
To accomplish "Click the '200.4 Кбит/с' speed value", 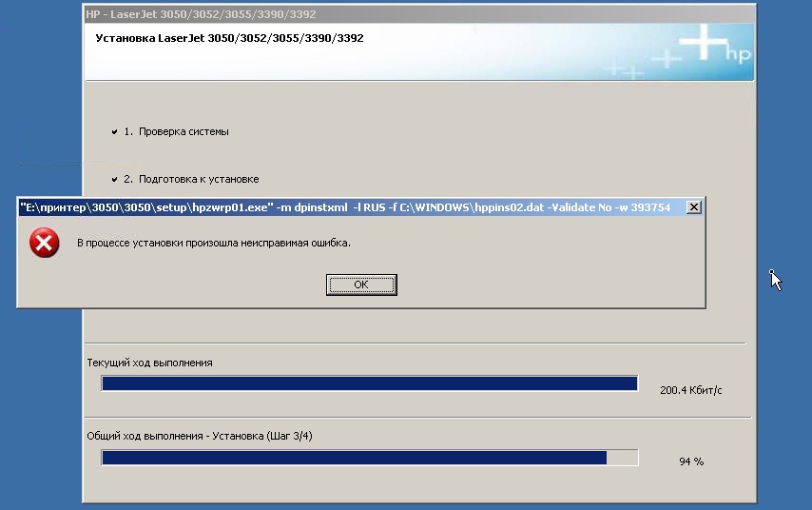I will tap(691, 390).
